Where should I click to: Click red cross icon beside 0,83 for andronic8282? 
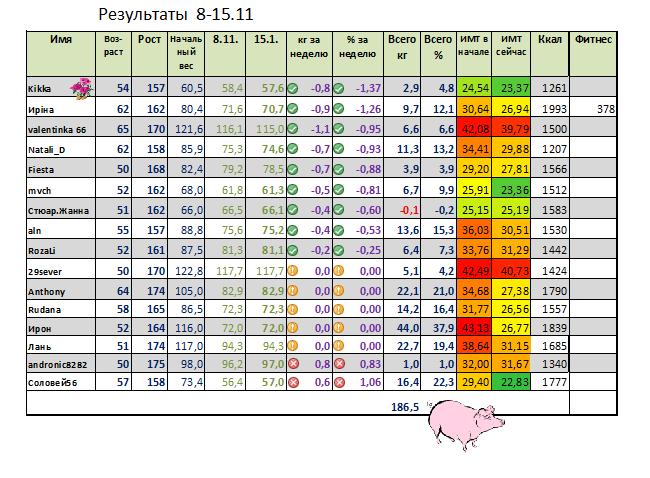[x=340, y=364]
